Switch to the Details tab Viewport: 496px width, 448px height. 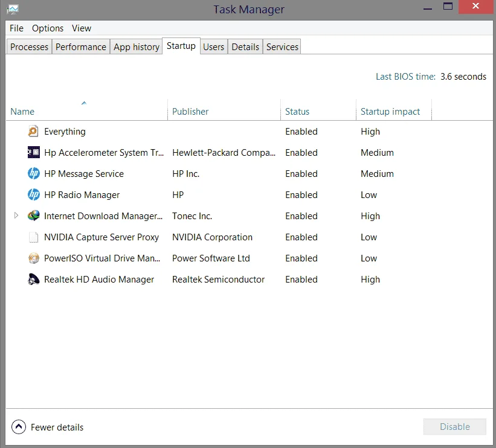245,46
